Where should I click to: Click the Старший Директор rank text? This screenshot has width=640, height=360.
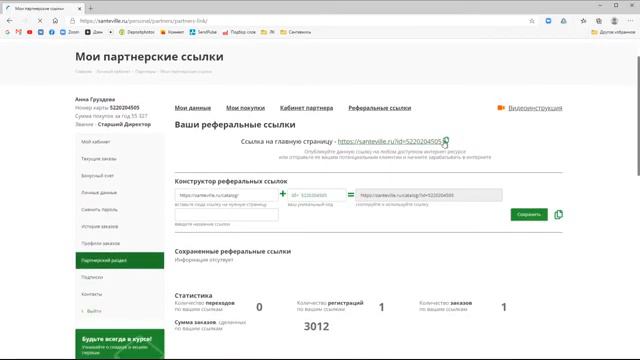coord(124,124)
